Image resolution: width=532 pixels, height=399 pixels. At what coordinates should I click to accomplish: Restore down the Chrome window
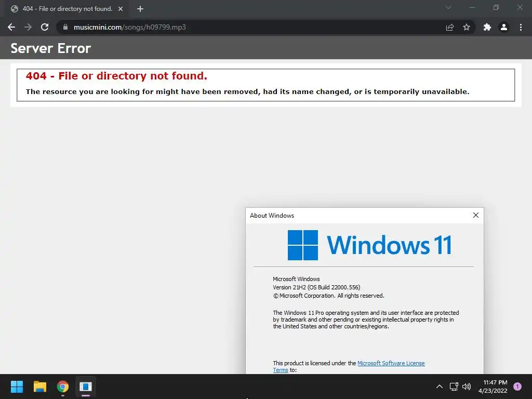496,7
